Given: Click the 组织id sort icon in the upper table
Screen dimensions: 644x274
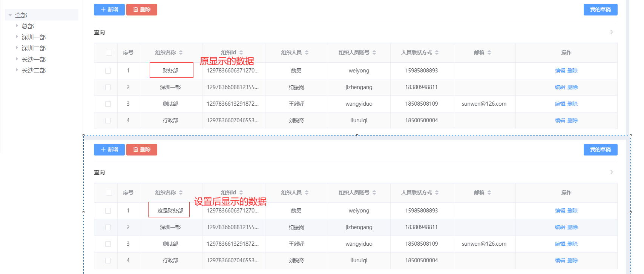Looking at the screenshot, I should (241, 52).
